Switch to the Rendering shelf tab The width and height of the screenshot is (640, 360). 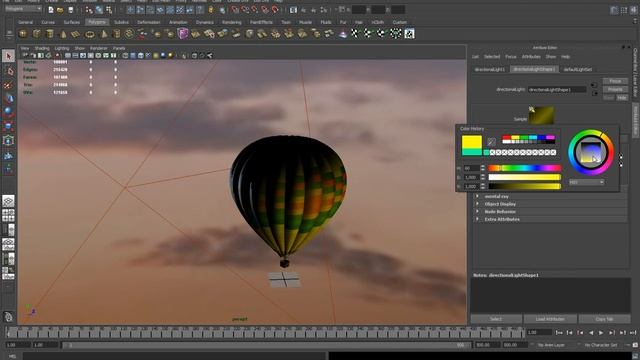[x=231, y=22]
